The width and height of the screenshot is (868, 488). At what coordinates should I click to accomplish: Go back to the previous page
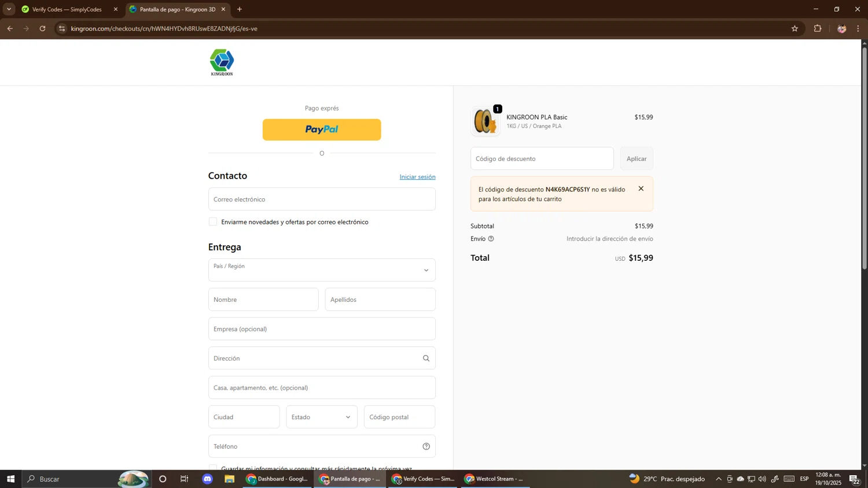click(10, 28)
